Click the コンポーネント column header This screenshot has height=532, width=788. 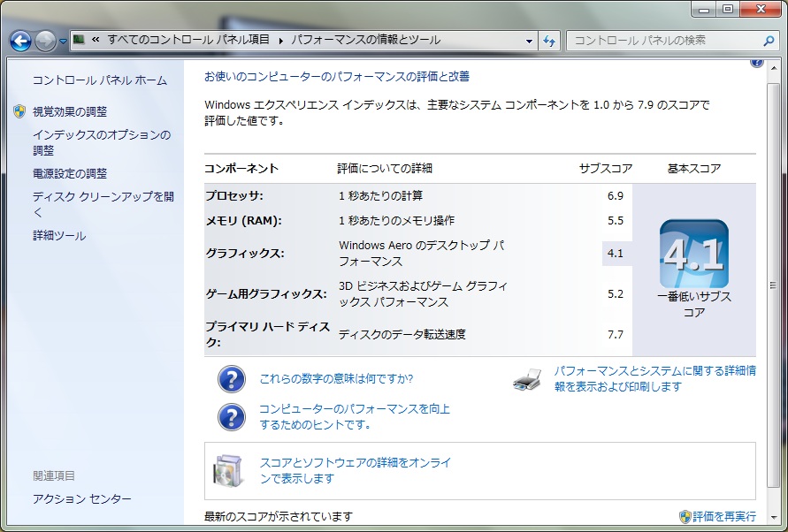coord(241,168)
